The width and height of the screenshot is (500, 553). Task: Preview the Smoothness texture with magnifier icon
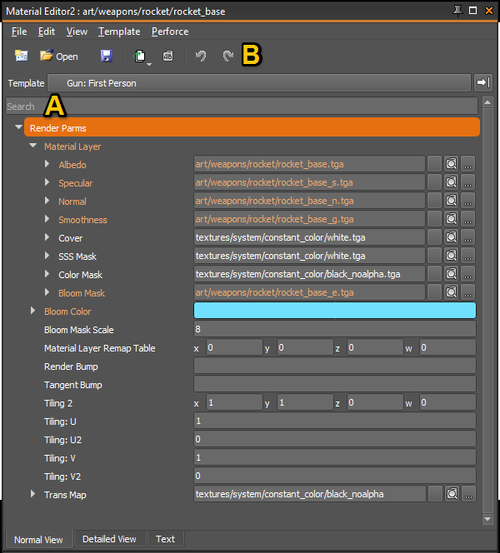coord(451,219)
